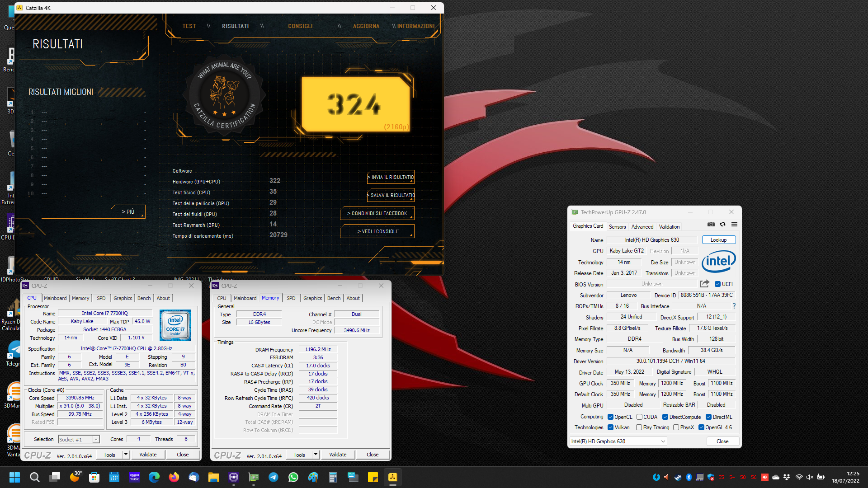The width and height of the screenshot is (868, 488).
Task: Click VEDI I CONSIGLI button
Action: coord(377,231)
